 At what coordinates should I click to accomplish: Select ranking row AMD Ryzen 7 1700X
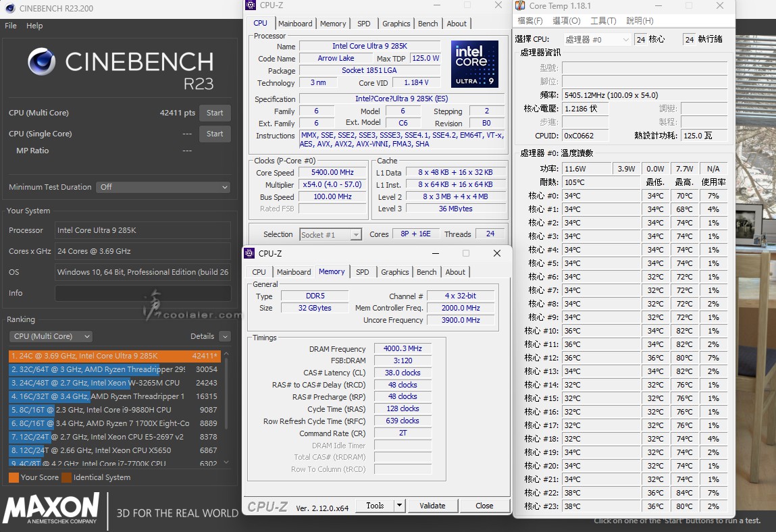115,423
